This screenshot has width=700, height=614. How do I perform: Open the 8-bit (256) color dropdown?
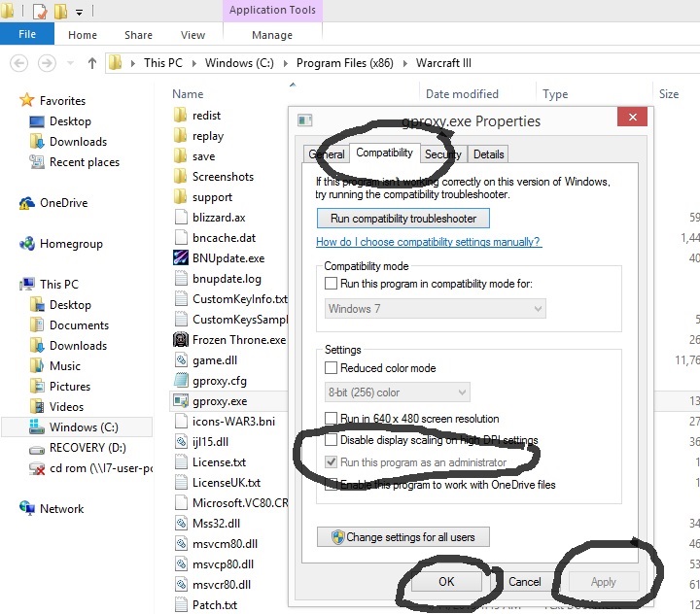tap(398, 392)
